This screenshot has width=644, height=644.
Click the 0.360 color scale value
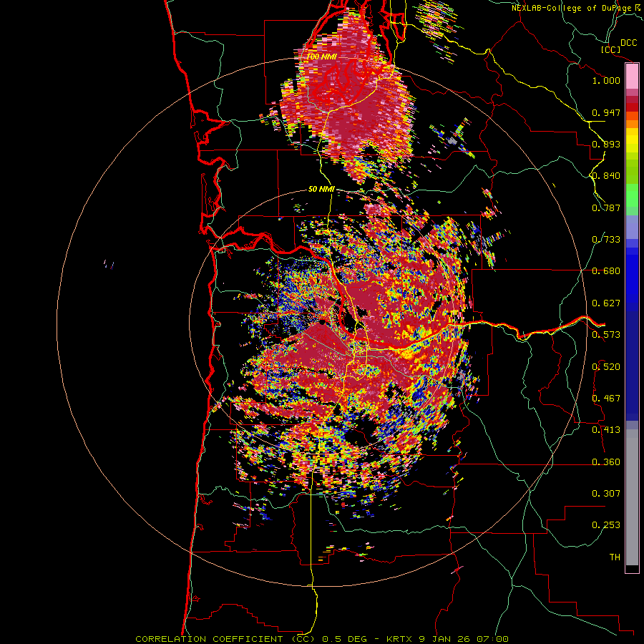click(x=606, y=462)
